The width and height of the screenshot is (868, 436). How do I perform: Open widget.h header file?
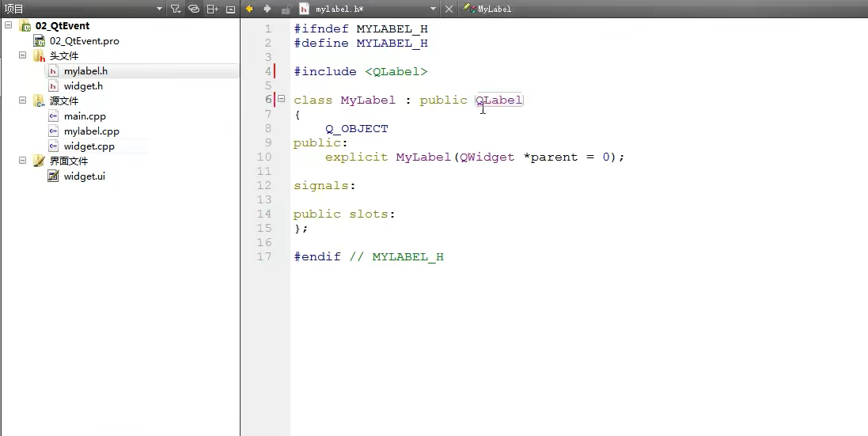pyautogui.click(x=83, y=85)
